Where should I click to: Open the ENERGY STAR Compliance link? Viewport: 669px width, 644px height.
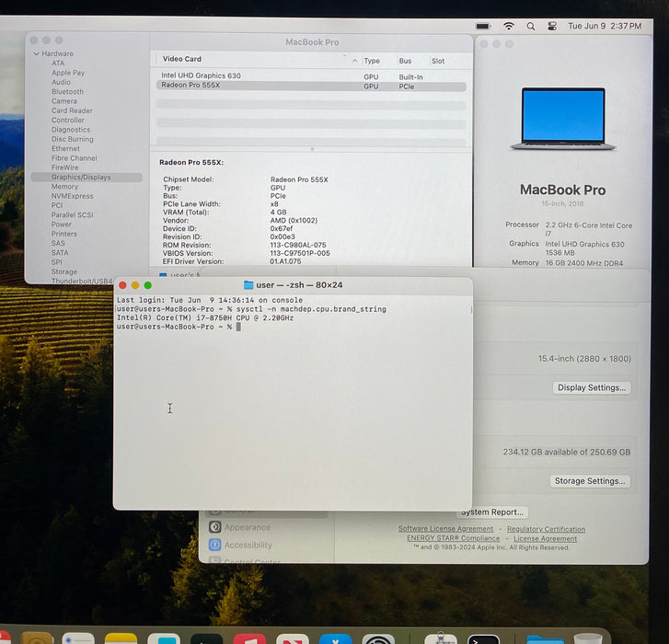pos(453,538)
